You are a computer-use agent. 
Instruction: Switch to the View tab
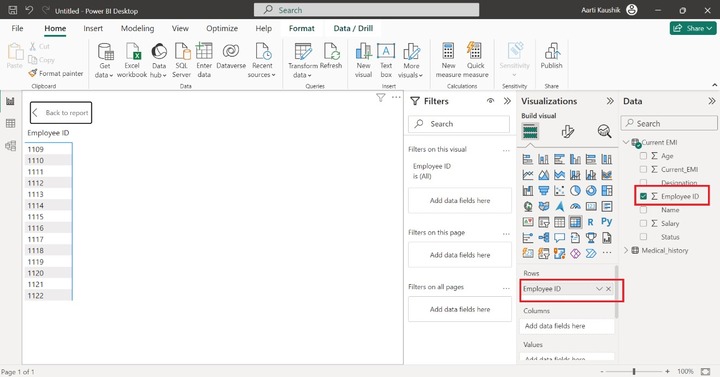(x=180, y=28)
